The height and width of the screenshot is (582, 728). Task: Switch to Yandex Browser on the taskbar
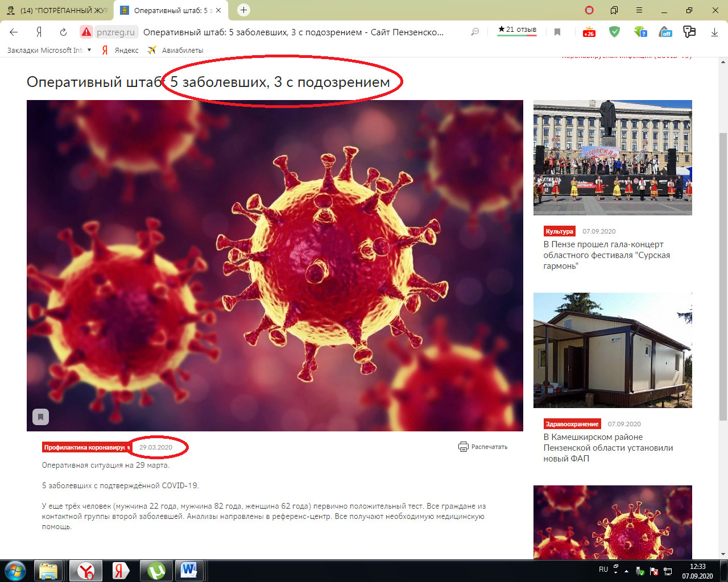click(86, 571)
